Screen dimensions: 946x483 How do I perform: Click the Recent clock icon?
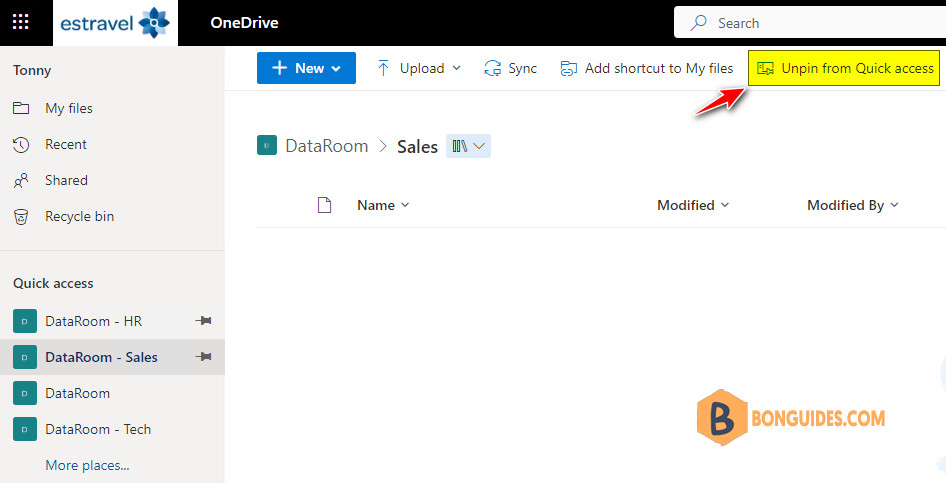click(x=21, y=145)
